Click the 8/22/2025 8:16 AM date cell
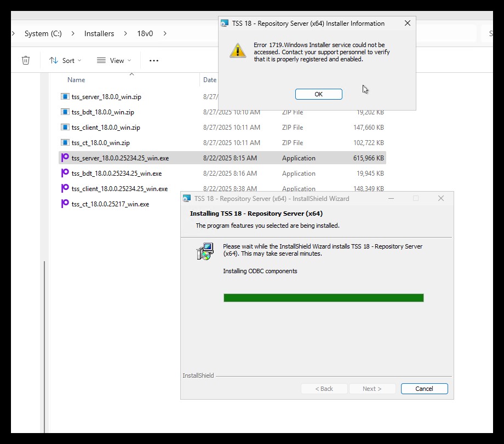The width and height of the screenshot is (504, 444). coord(230,174)
